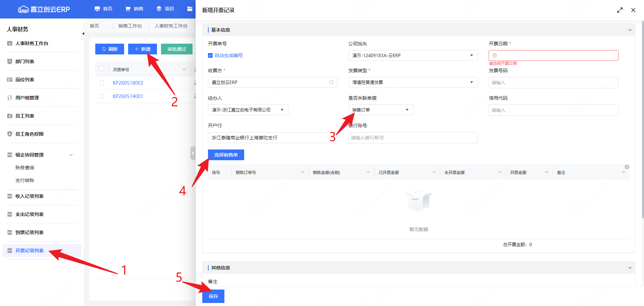Click the 选择销售单 button

tap(226, 155)
